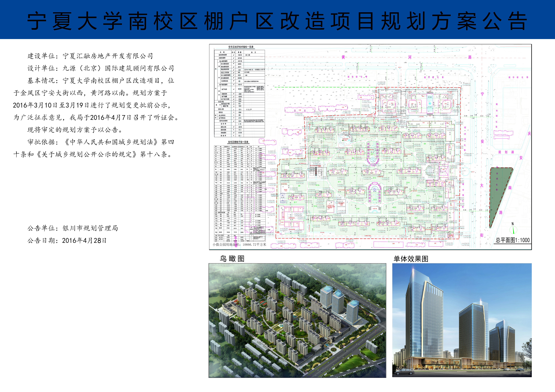Click the 鸟瞰图 heading
The image size is (555, 392).
[x=232, y=259]
